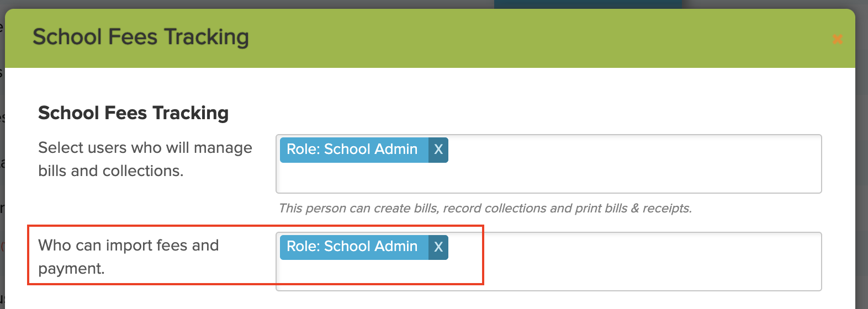Click the 'Select users who will manage' label
This screenshot has width=868, height=309.
[x=145, y=148]
